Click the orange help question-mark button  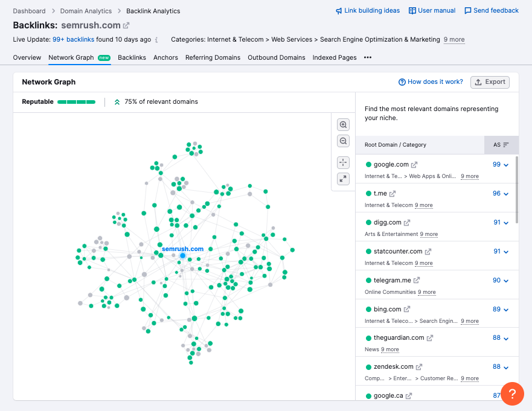[512, 394]
